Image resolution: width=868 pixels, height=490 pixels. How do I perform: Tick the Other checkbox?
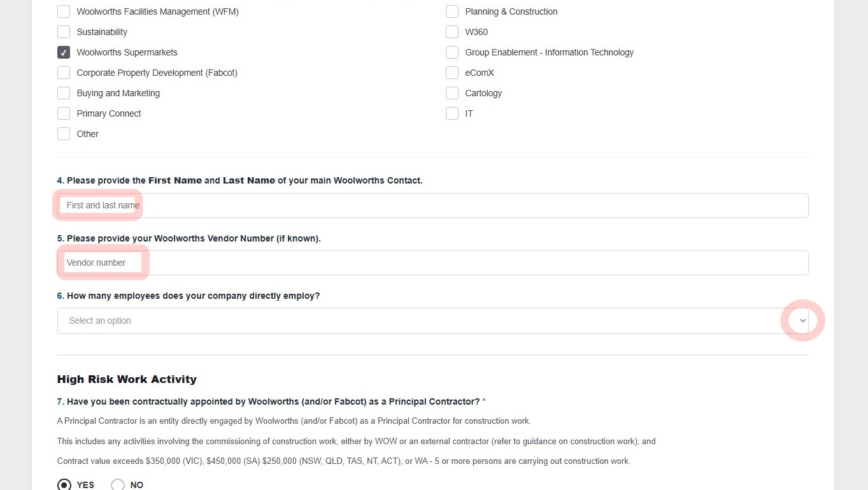(x=64, y=134)
